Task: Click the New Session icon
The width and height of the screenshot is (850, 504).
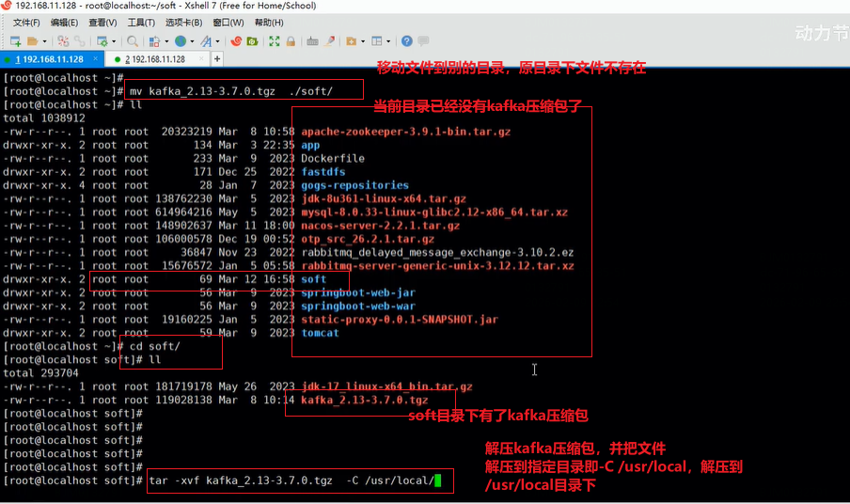Action: (15, 41)
